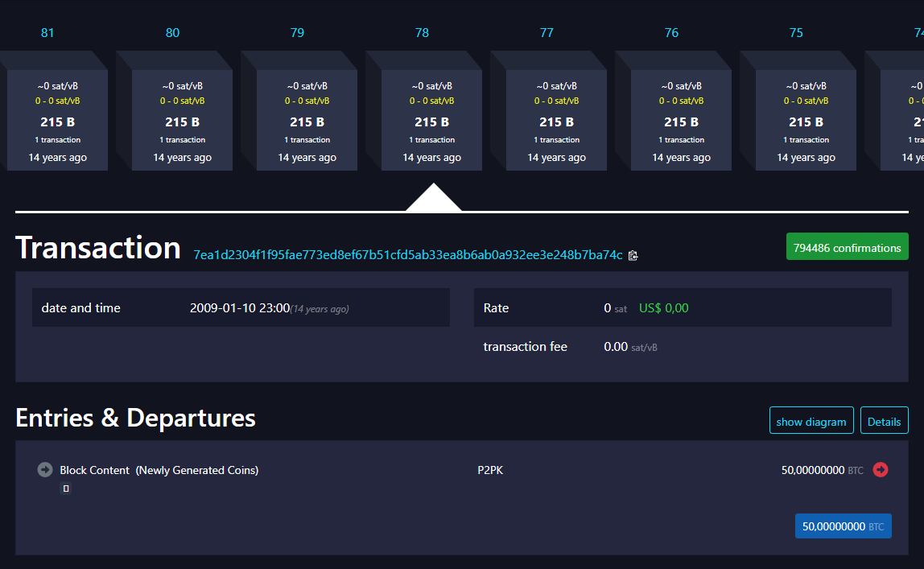Open the Details button in Entries & Departures
The image size is (924, 569).
pyautogui.click(x=884, y=421)
